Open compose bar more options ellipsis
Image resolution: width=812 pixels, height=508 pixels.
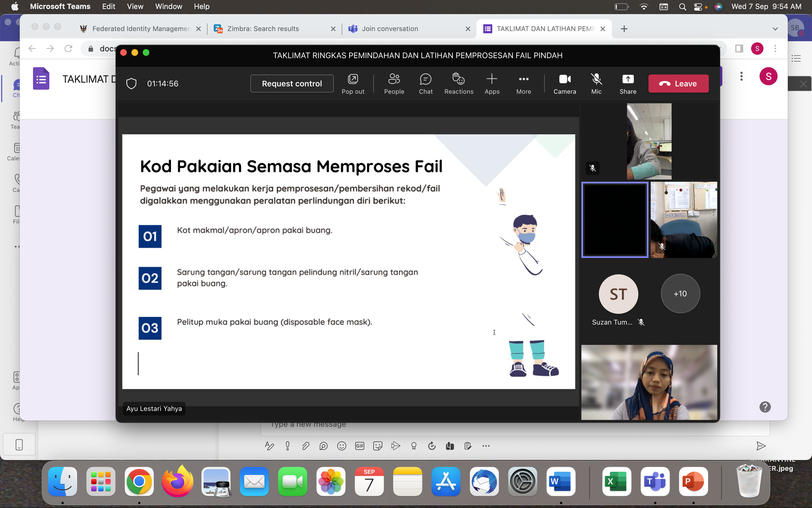486,446
